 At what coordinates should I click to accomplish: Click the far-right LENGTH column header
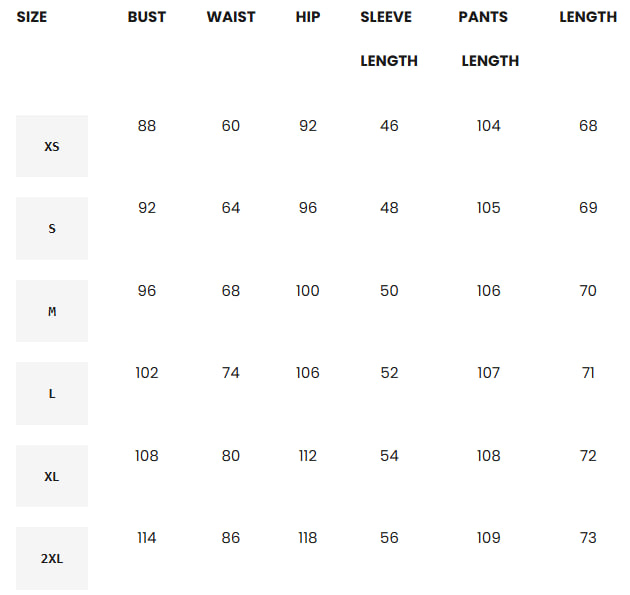tap(588, 17)
